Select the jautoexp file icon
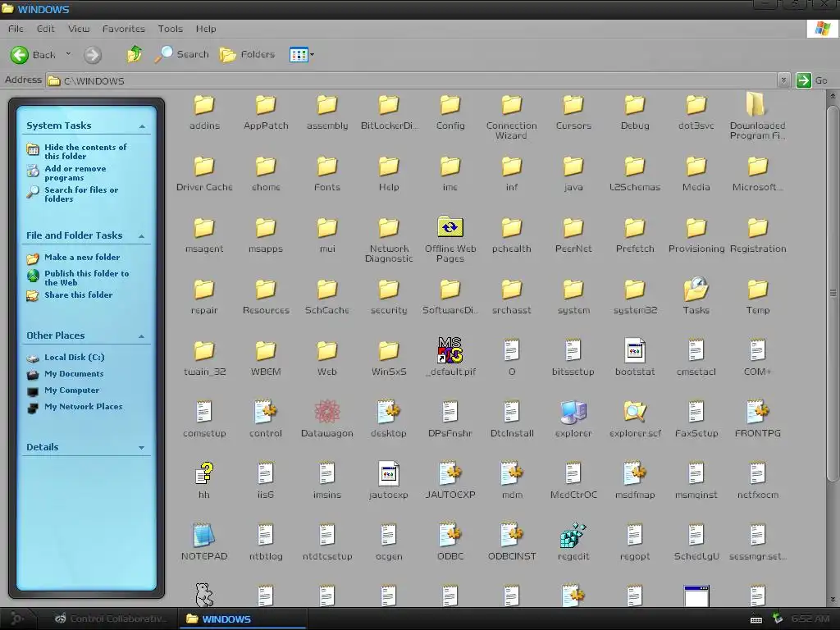Screen dimensions: 840x630 pyautogui.click(x=389, y=480)
